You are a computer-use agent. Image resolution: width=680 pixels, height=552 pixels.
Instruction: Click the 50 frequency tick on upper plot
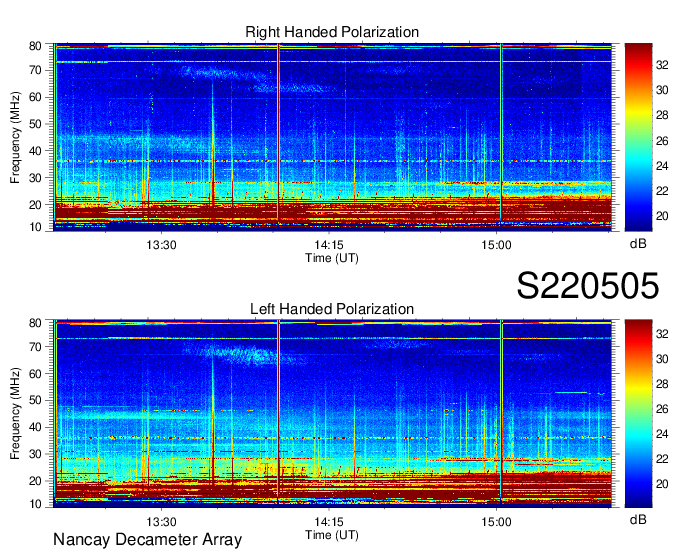click(x=35, y=124)
